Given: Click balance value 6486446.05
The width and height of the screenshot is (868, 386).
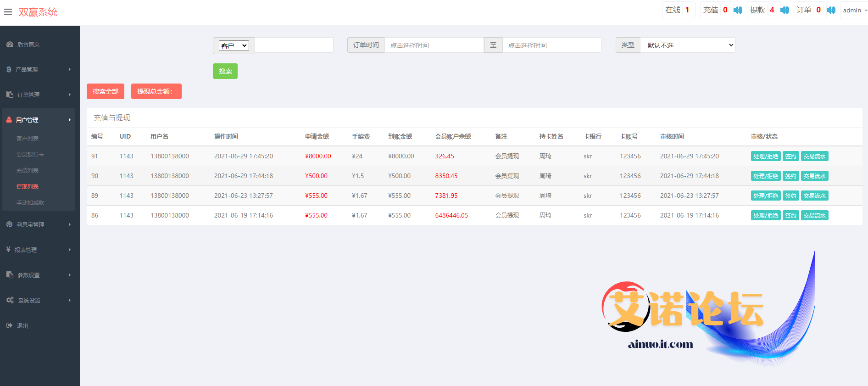Looking at the screenshot, I should 451,215.
